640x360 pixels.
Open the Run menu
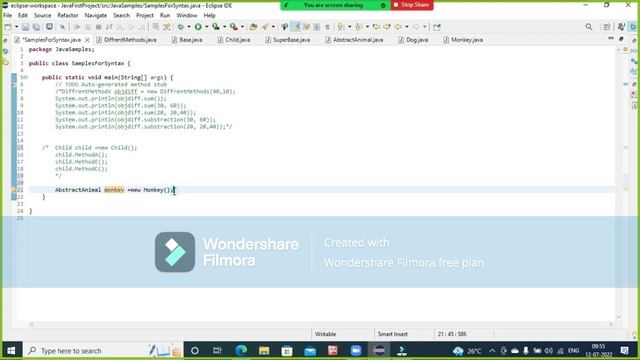click(165, 16)
